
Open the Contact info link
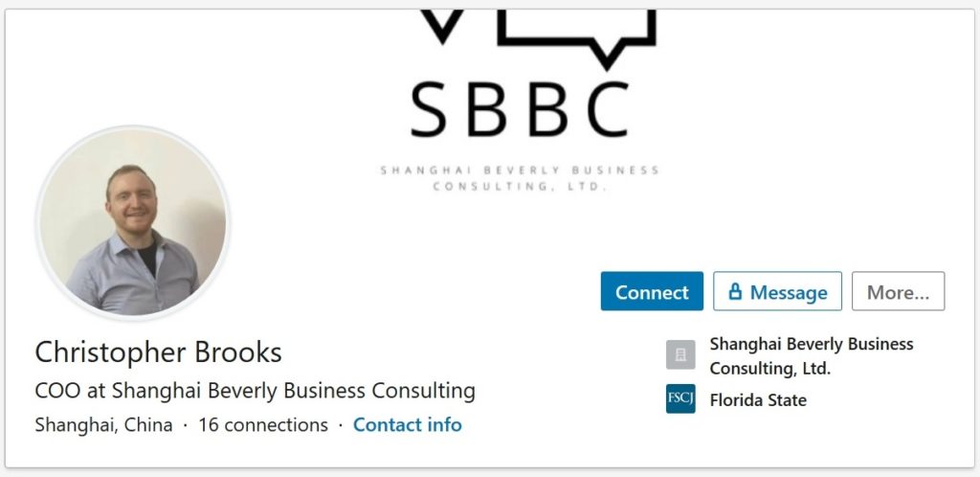click(x=408, y=425)
